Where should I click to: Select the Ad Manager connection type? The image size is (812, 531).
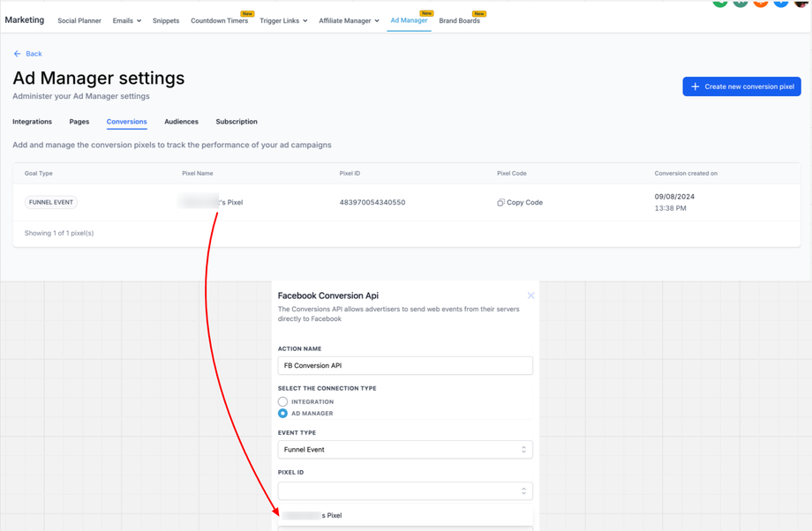coord(282,414)
